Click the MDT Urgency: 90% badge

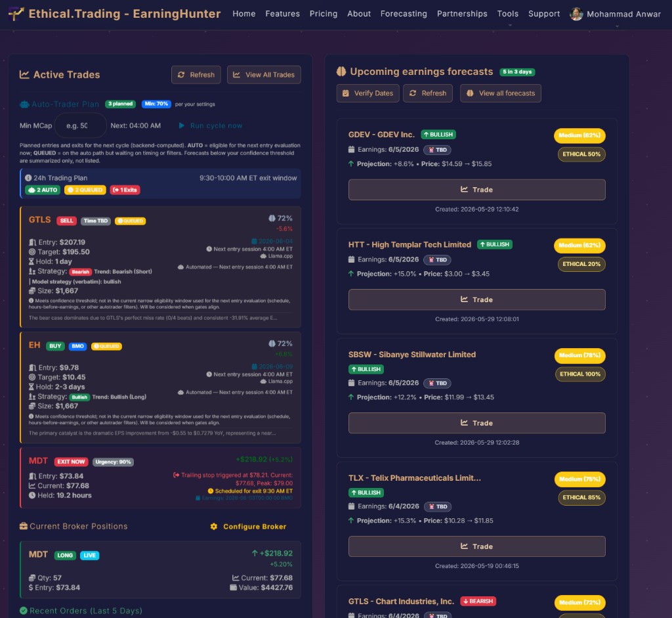(x=113, y=462)
